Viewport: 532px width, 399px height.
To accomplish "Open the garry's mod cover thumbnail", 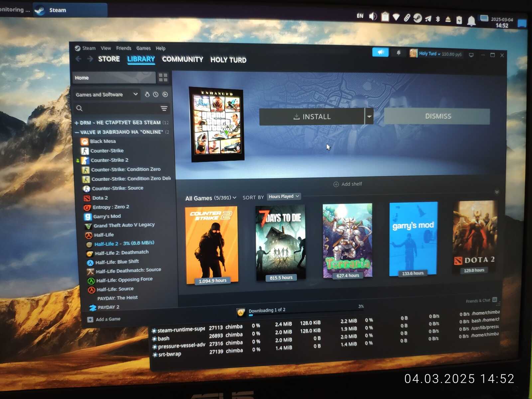I will pos(413,239).
